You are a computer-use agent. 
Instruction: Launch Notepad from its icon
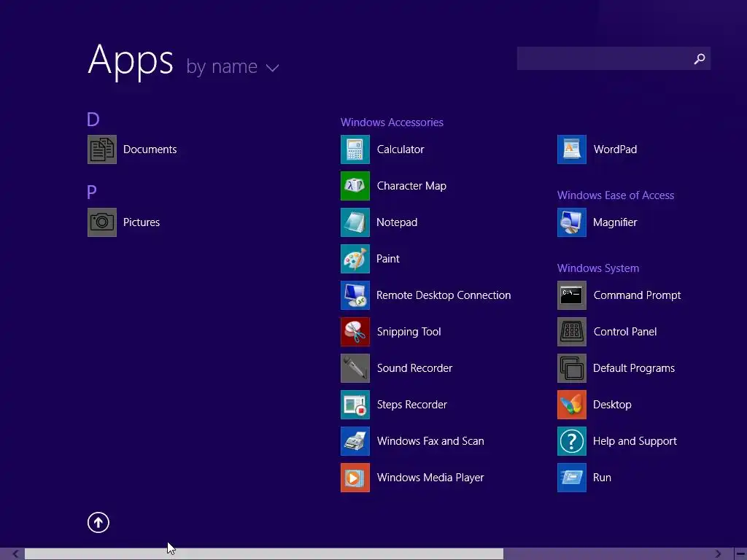(355, 222)
